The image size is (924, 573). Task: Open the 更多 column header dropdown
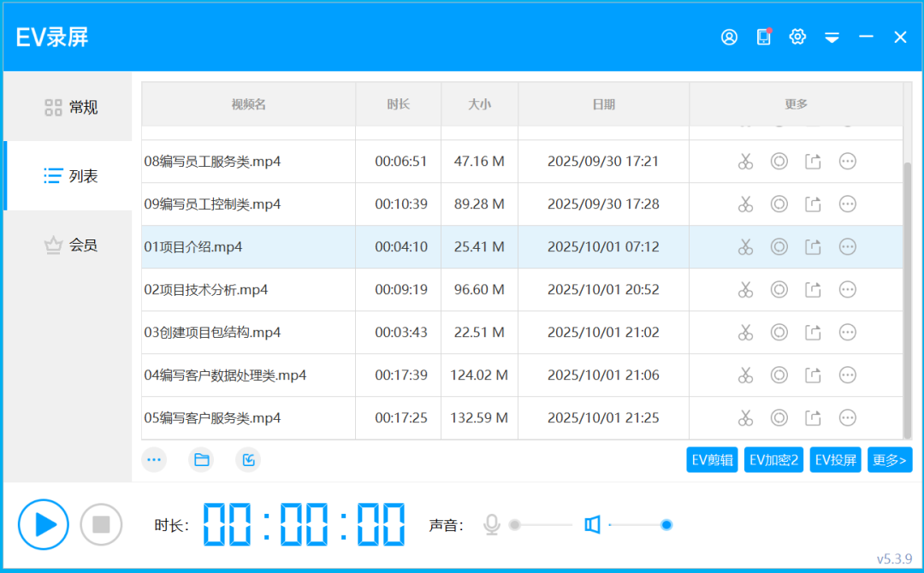[797, 104]
